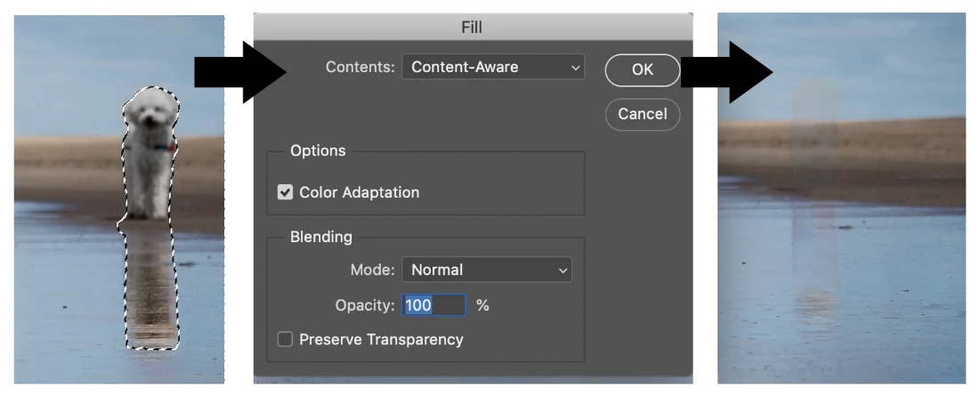Click the Options section heading
Viewport: 980px width, 398px height.
[x=318, y=150]
